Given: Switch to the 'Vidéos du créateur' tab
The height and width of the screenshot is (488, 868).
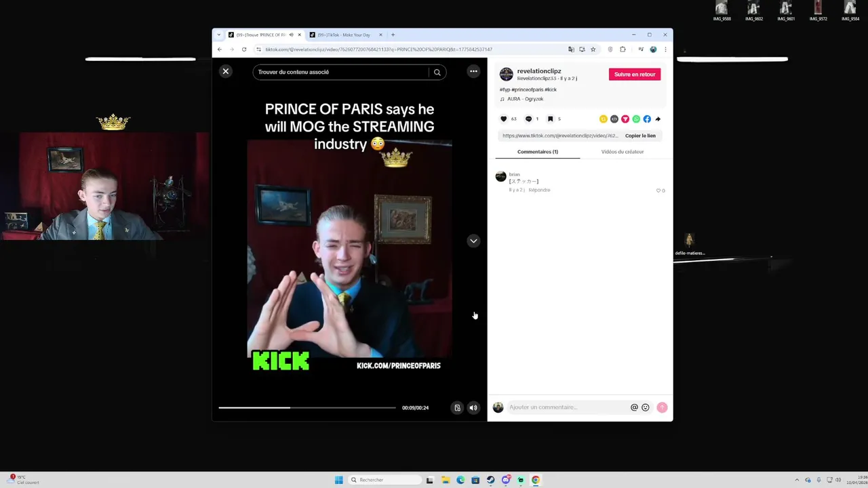Looking at the screenshot, I should pos(623,152).
